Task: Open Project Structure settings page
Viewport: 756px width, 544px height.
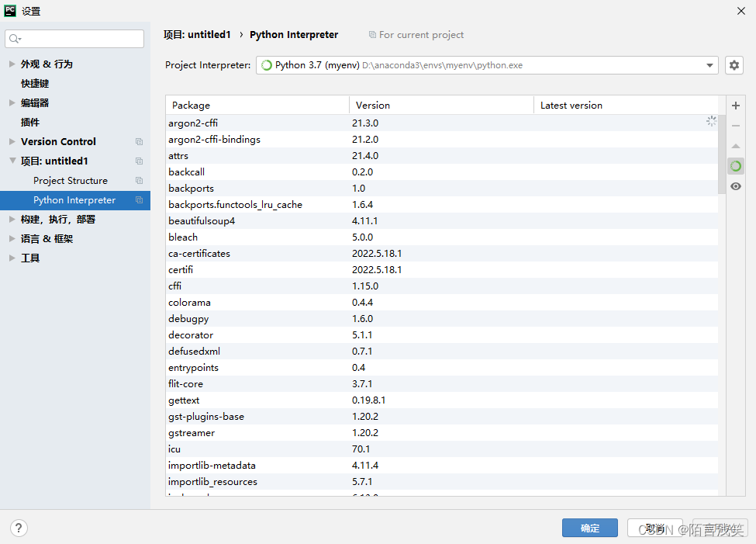Action: (71, 181)
